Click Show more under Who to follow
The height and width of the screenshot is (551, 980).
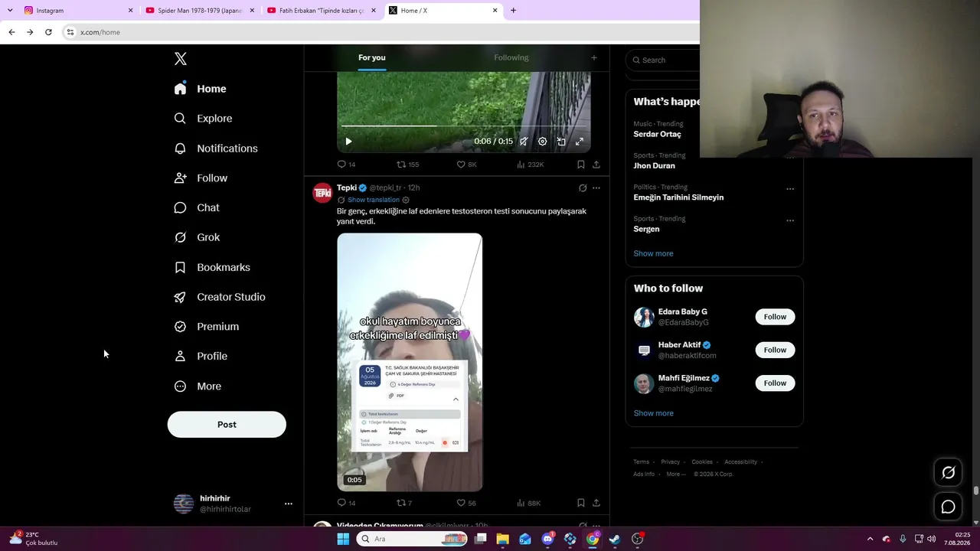pos(653,413)
